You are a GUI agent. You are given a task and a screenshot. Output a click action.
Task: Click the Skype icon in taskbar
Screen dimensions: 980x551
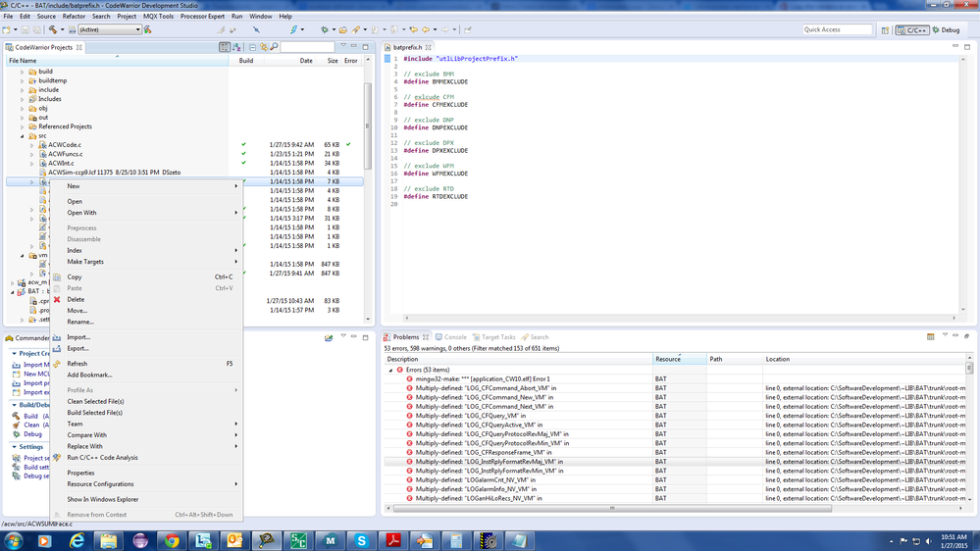[x=362, y=540]
